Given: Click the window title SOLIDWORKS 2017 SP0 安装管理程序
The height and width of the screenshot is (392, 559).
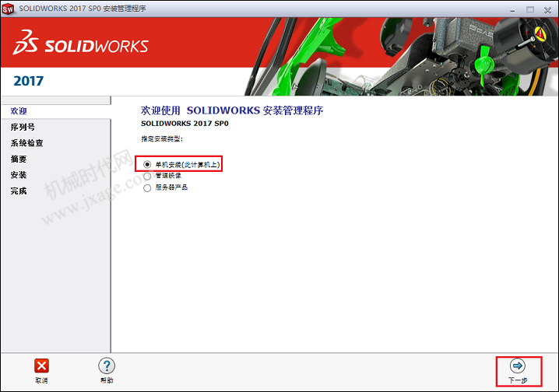Looking at the screenshot, I should point(83,9).
